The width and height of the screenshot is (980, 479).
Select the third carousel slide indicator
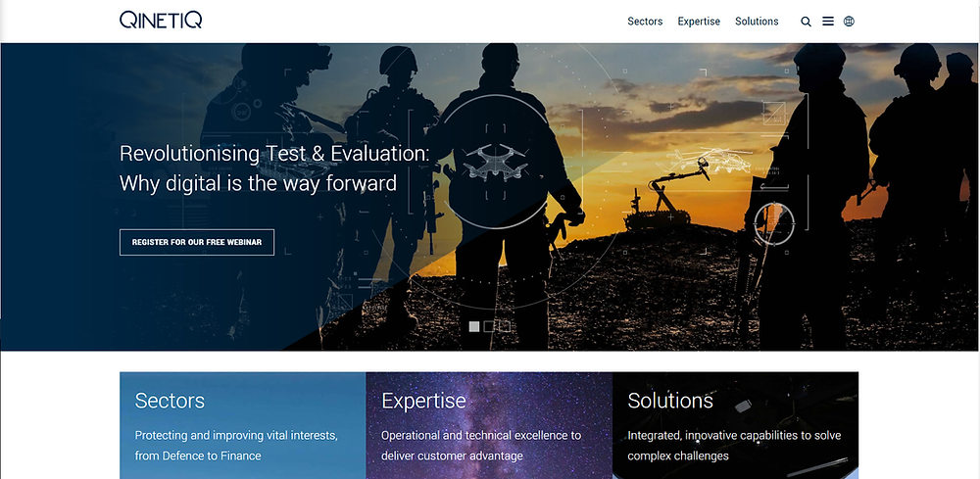tap(505, 326)
